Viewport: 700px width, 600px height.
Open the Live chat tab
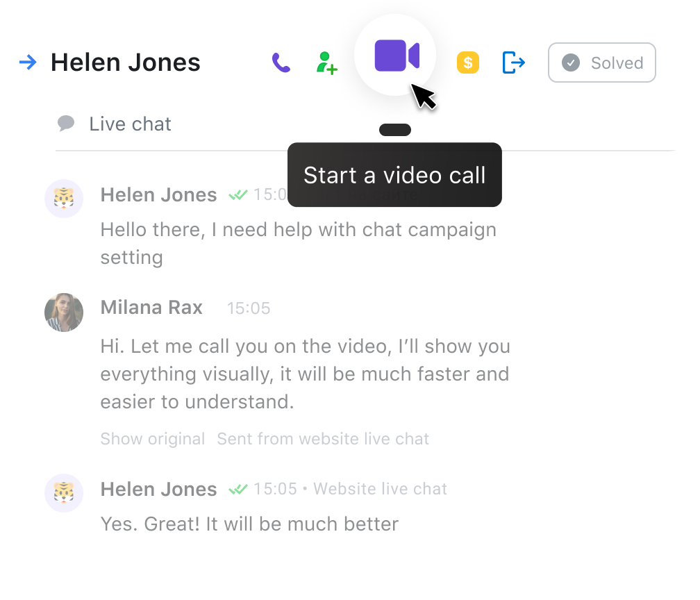pos(130,124)
